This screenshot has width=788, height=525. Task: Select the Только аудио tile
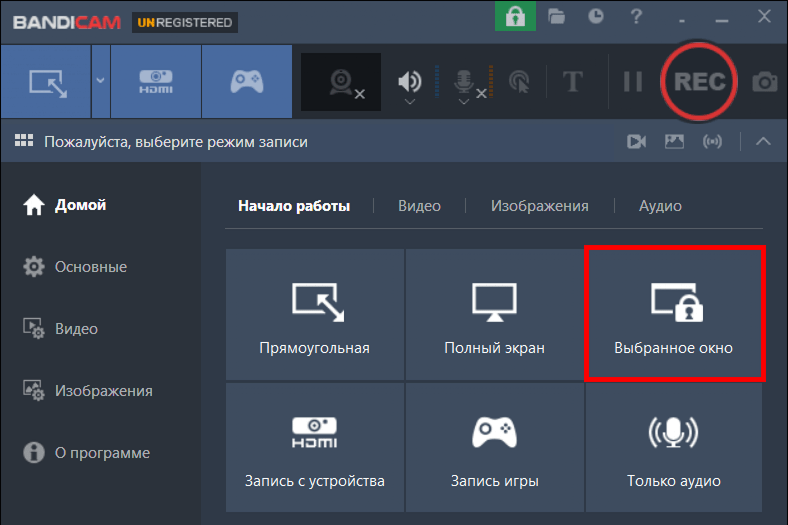[x=673, y=448]
